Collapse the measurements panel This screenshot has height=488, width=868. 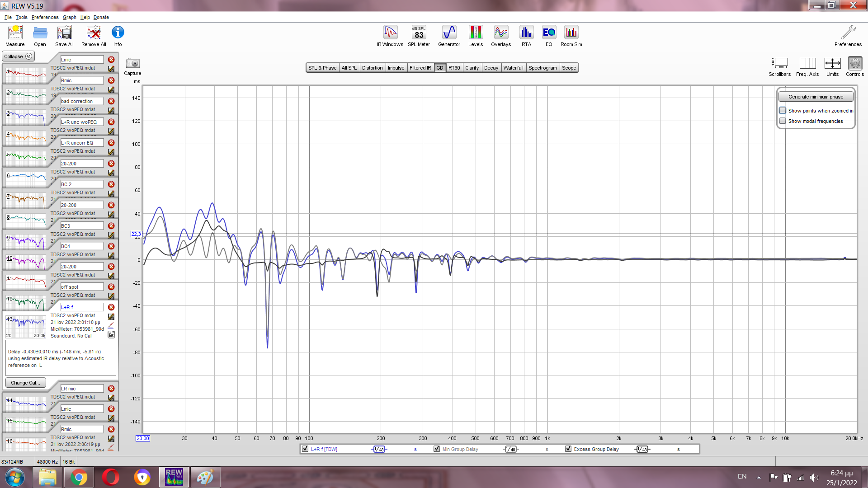18,56
